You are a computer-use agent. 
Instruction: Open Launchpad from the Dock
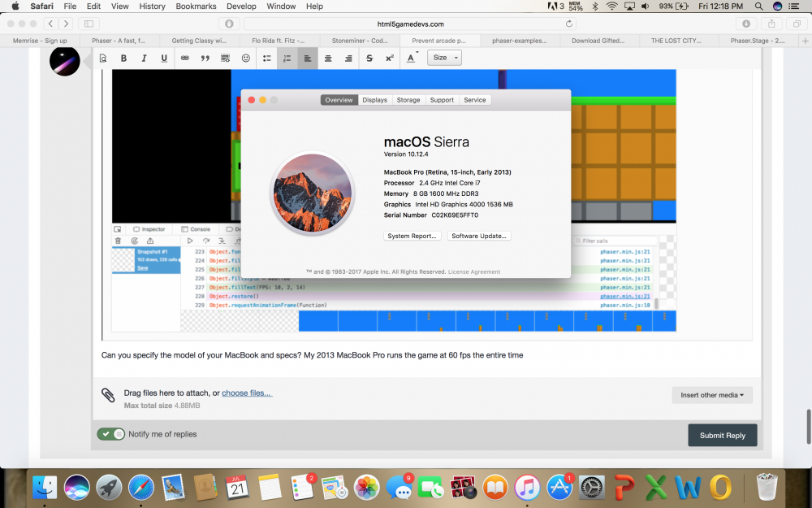[109, 488]
